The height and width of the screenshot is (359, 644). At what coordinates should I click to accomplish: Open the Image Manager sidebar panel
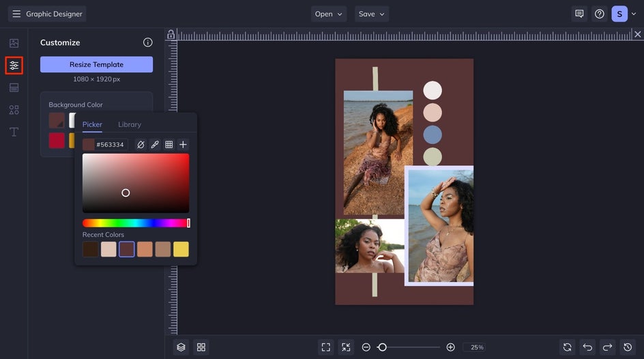coord(14,43)
